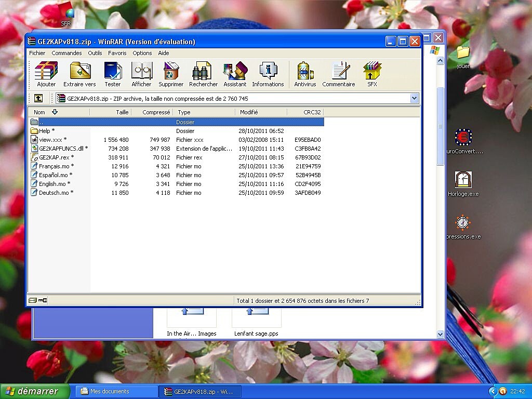Click the Horloge.exe desktop icon
Viewport: 532px width, 399px height.
(x=463, y=179)
